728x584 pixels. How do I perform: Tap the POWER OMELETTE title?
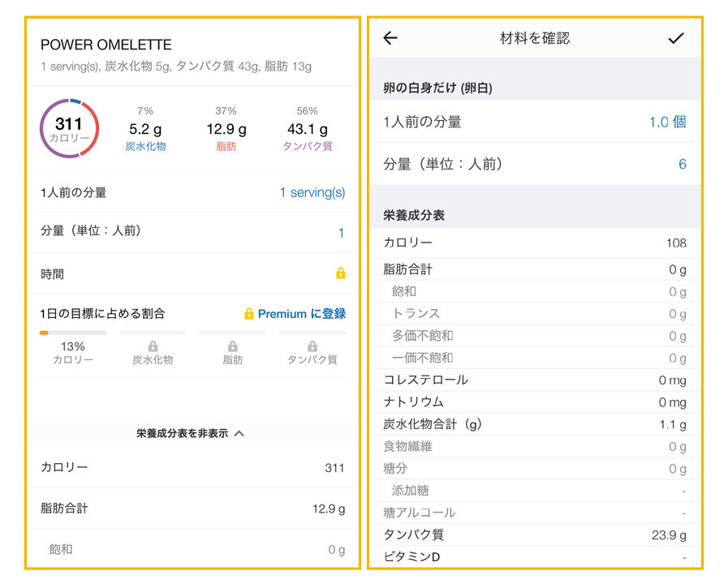pos(106,45)
